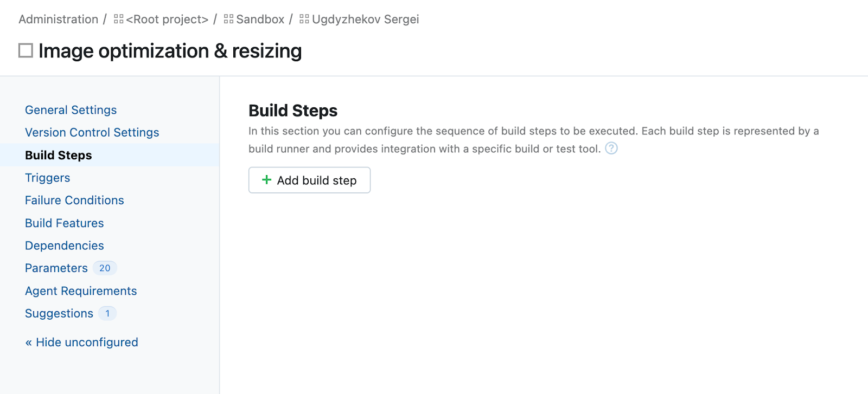Open Version Control Settings

coord(92,133)
